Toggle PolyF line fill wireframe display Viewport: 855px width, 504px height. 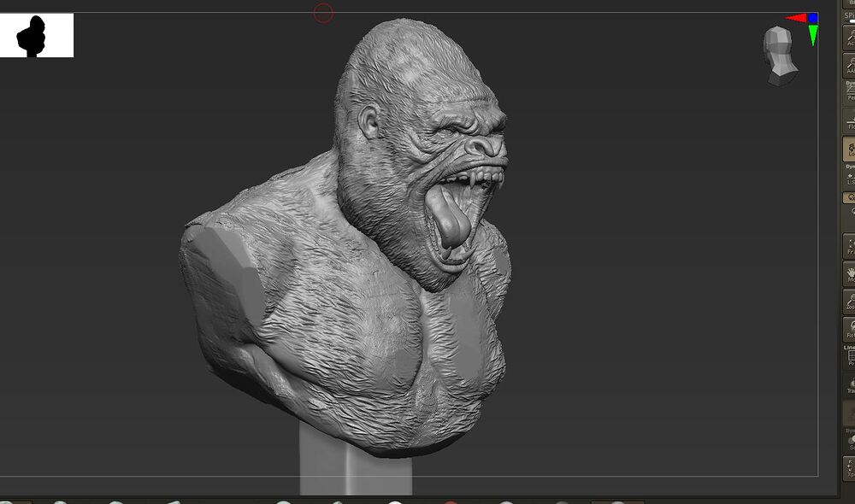850,356
